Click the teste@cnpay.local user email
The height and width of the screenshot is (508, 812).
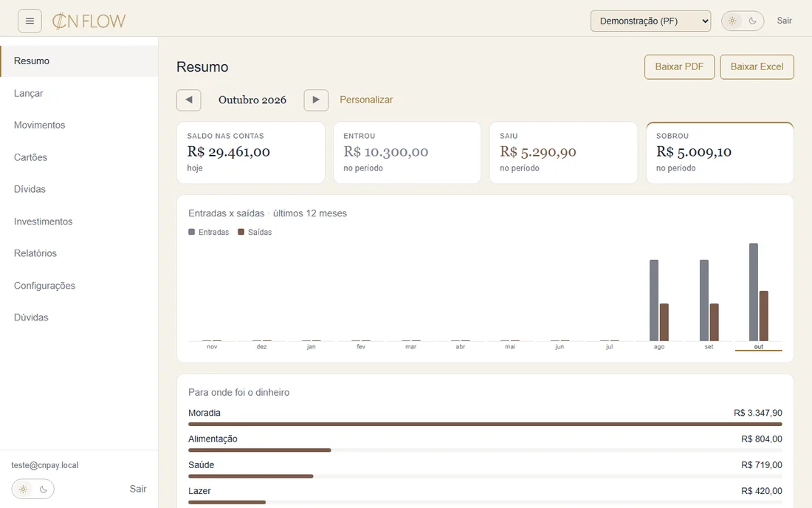click(45, 465)
